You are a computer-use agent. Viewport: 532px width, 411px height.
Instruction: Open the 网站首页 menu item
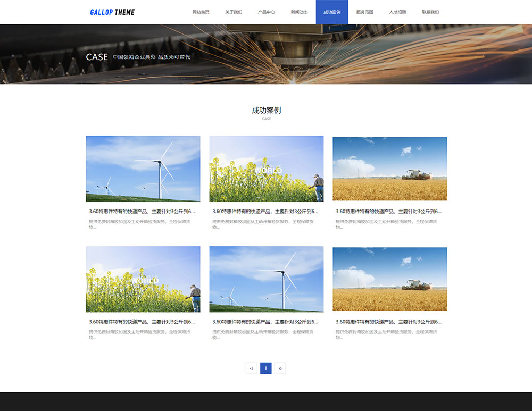point(201,12)
